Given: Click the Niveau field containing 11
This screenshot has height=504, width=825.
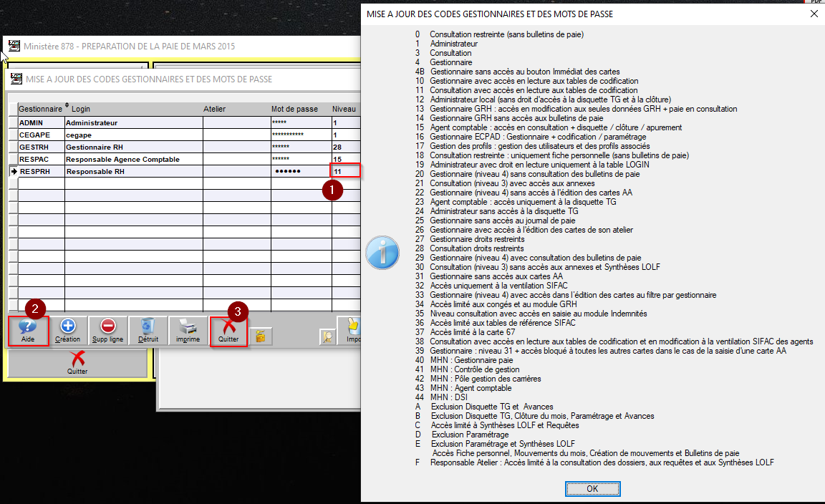Looking at the screenshot, I should pyautogui.click(x=344, y=172).
